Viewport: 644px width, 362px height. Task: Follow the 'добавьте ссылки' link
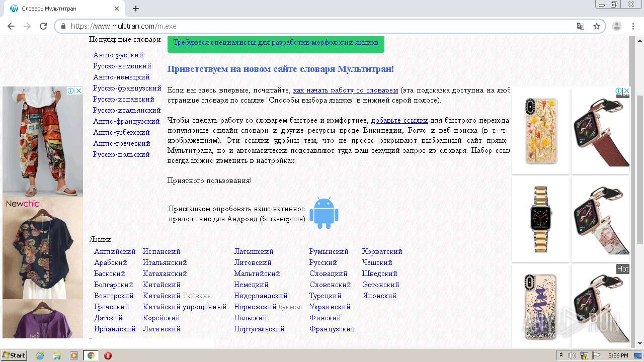(x=399, y=121)
